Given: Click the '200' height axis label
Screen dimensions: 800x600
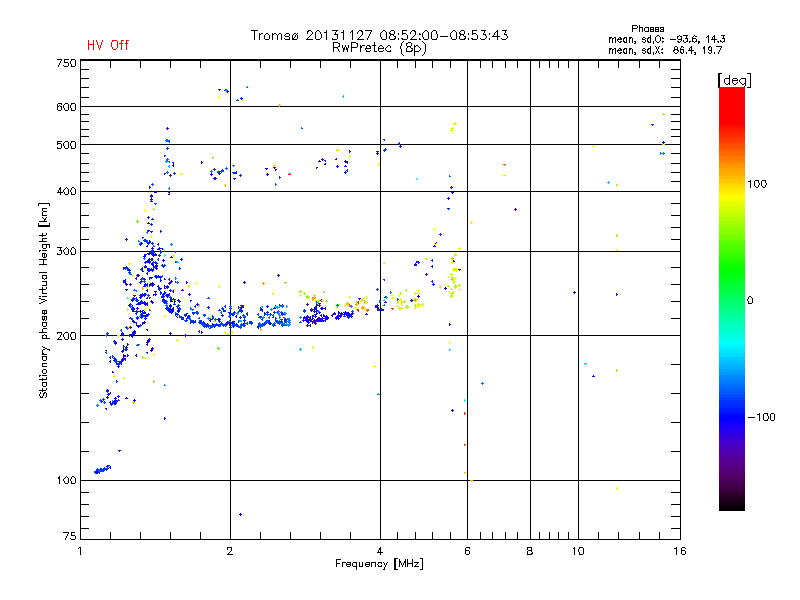Looking at the screenshot, I should pos(66,336).
